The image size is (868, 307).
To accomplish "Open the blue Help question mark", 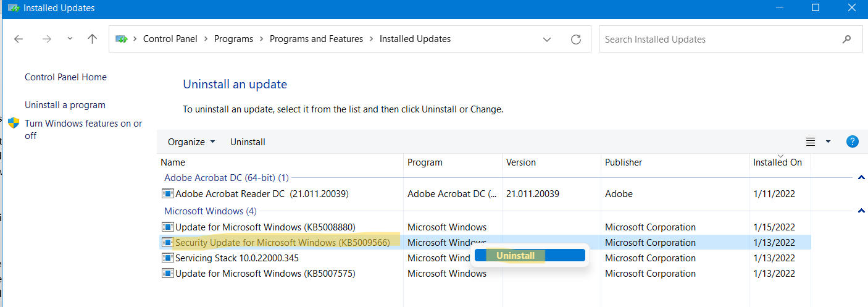I will [853, 141].
